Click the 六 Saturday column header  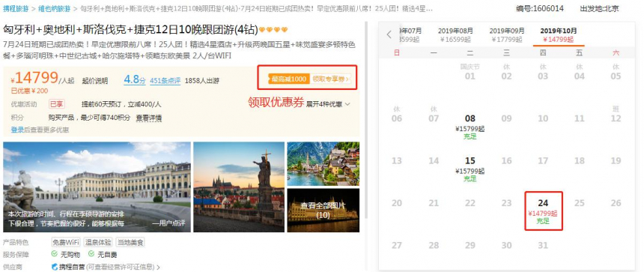coord(616,52)
